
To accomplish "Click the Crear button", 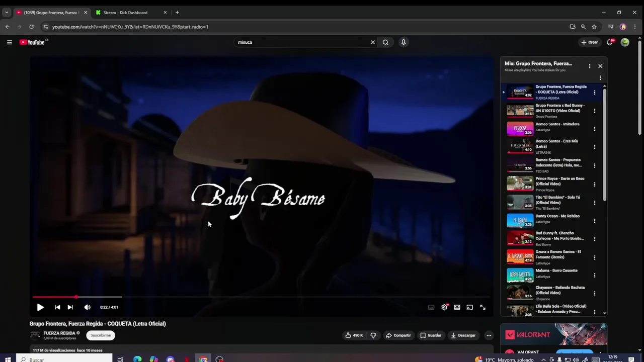I will point(590,42).
